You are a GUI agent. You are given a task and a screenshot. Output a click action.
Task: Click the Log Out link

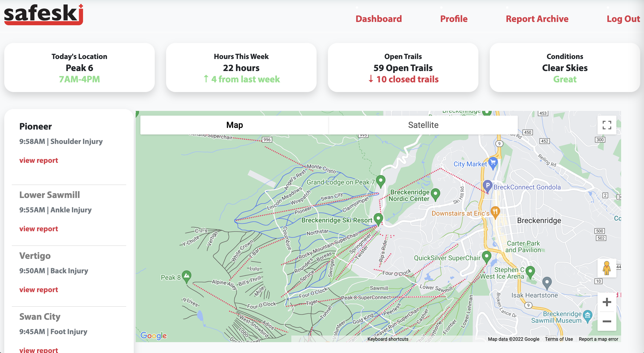(623, 19)
